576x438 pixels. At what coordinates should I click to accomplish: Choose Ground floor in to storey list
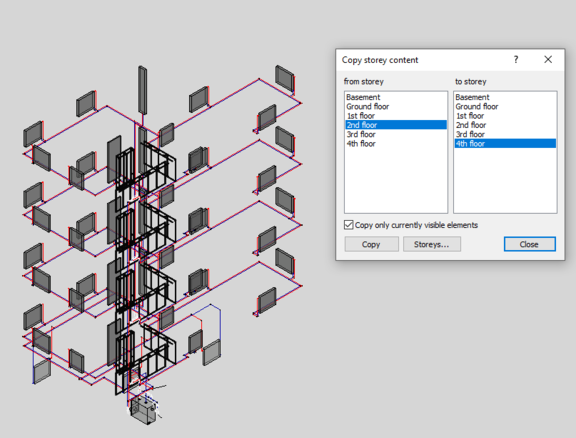[505, 107]
